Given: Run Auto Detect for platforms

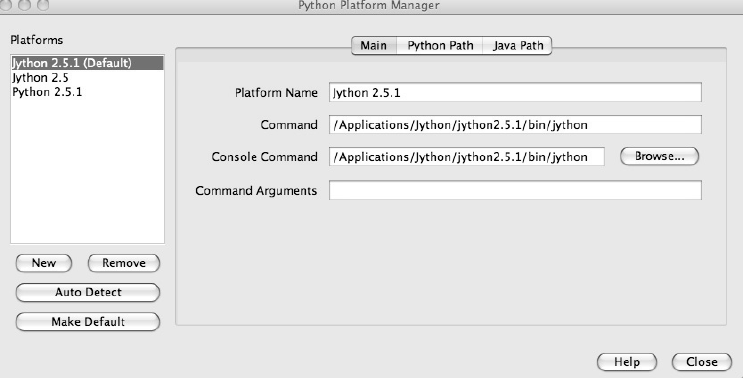Looking at the screenshot, I should pos(88,292).
